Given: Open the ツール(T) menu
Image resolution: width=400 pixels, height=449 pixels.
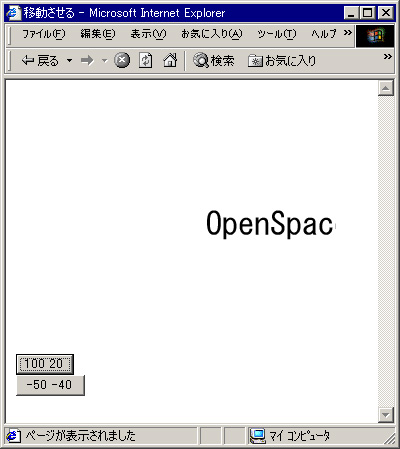Looking at the screenshot, I should pyautogui.click(x=277, y=34).
